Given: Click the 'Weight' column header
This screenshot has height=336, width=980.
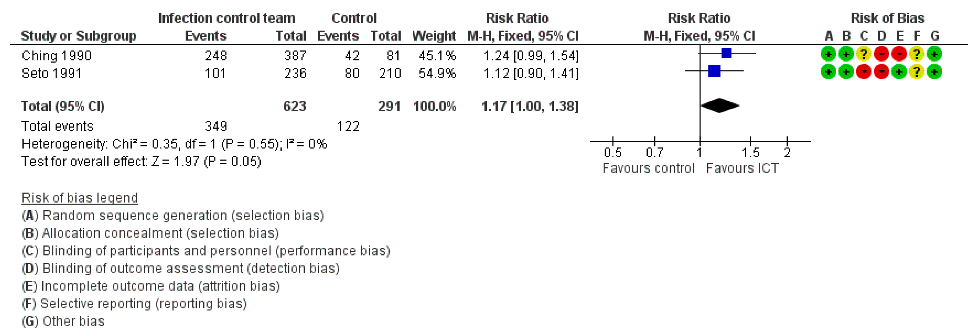Looking at the screenshot, I should point(434,36).
